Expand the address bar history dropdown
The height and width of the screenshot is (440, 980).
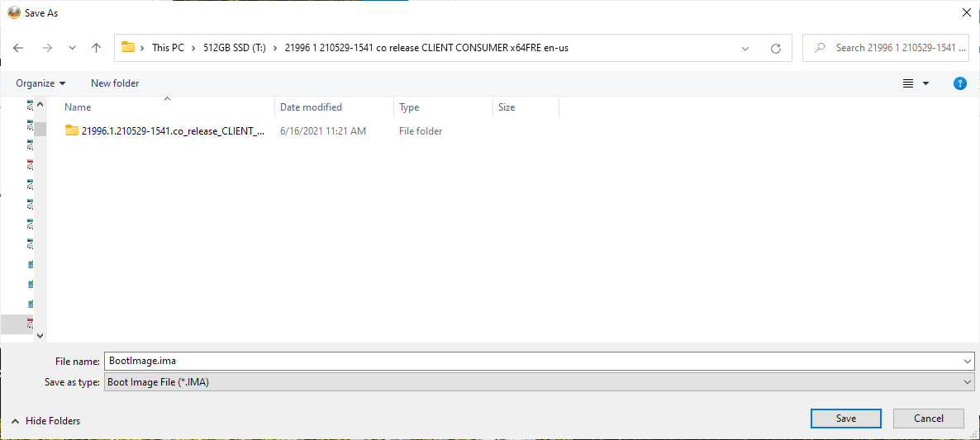(745, 48)
